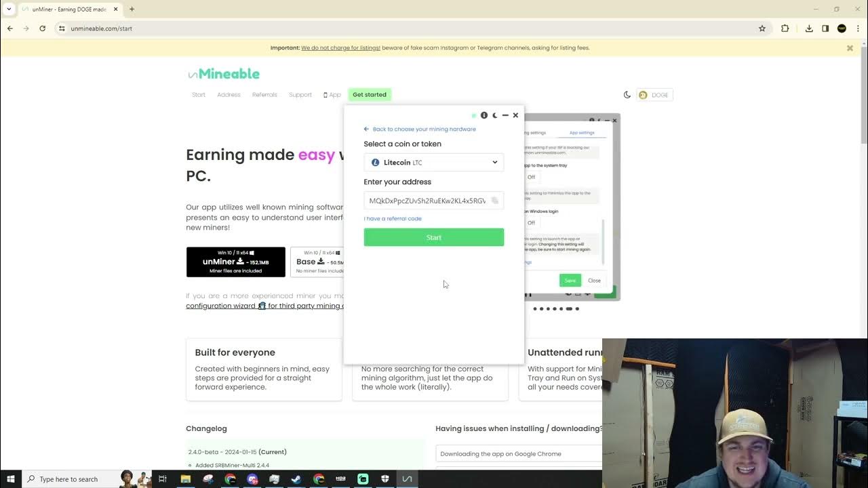Open Windows Start menu
The width and height of the screenshot is (868, 488).
[x=11, y=479]
